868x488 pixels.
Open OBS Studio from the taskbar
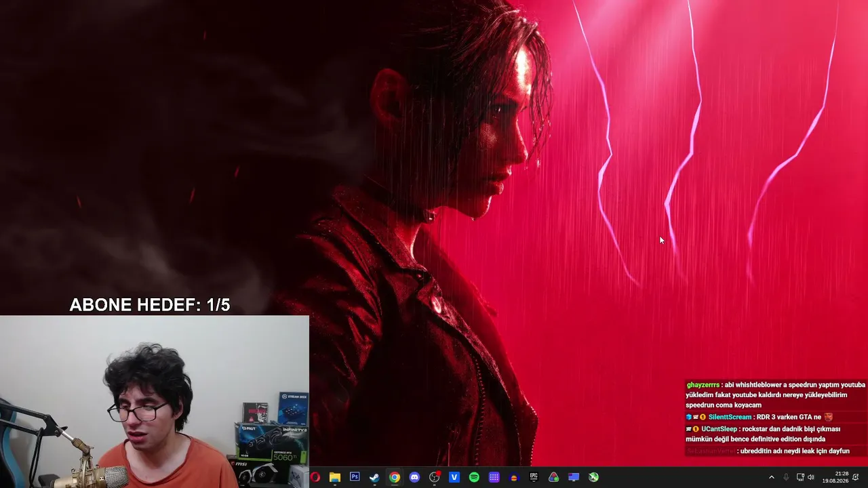tap(435, 477)
